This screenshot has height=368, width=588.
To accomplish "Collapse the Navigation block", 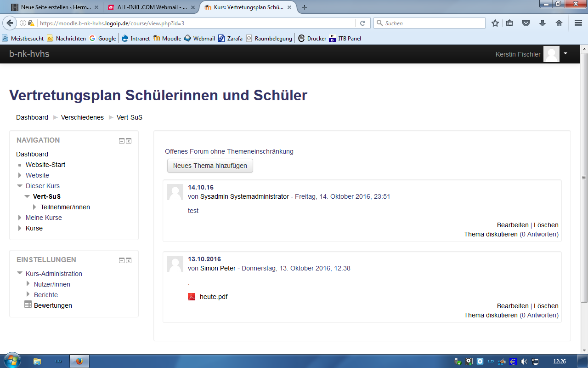I will click(122, 141).
